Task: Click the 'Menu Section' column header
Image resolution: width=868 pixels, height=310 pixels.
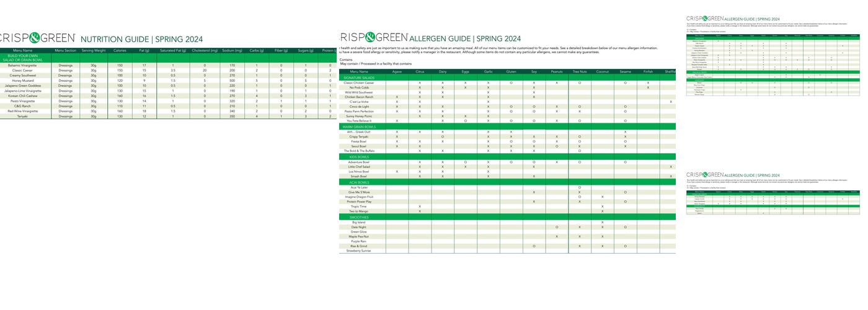Action: coord(66,50)
